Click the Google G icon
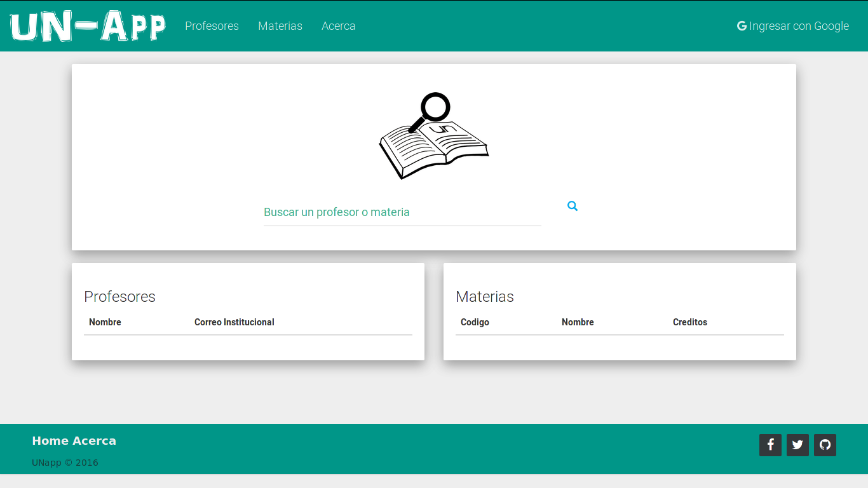Viewport: 868px width, 488px height. (742, 26)
